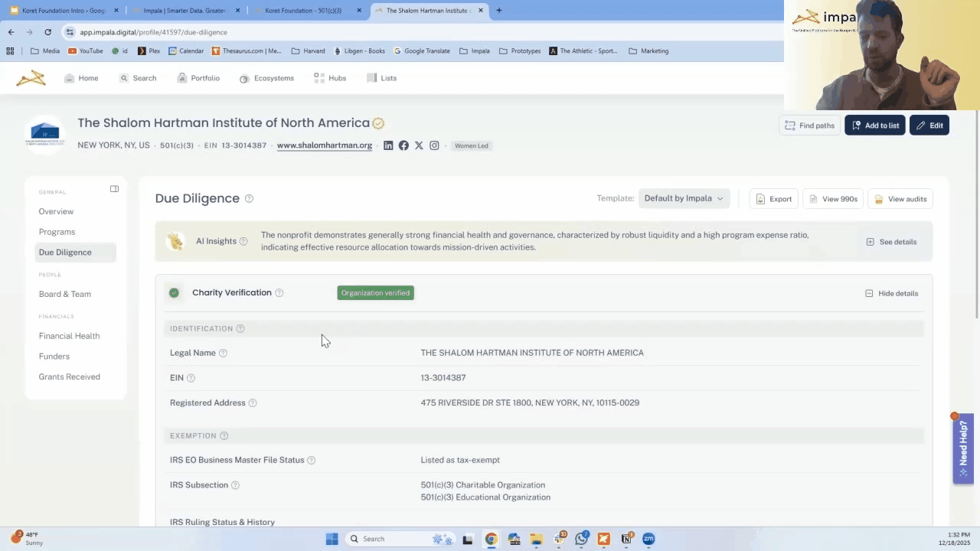Click the Add to list button

coord(875,126)
